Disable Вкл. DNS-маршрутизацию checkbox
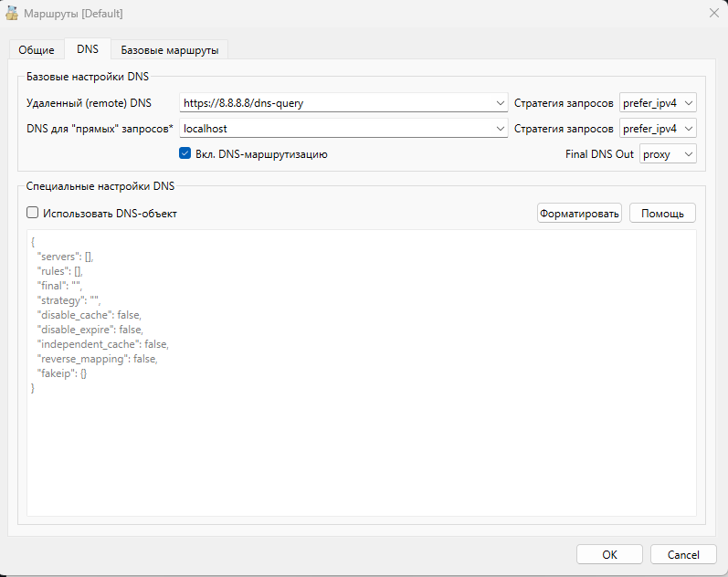 [x=185, y=153]
